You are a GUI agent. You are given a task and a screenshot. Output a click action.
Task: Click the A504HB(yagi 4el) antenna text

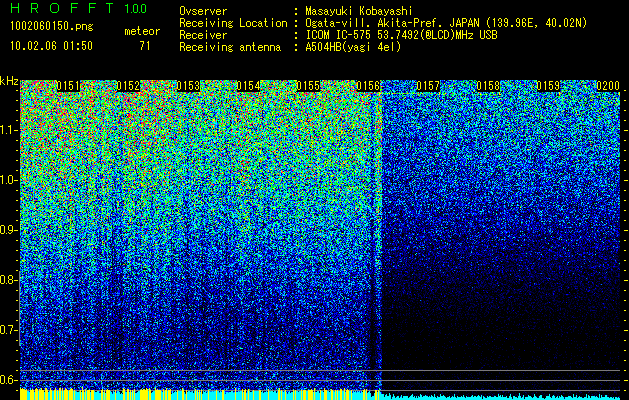(353, 47)
